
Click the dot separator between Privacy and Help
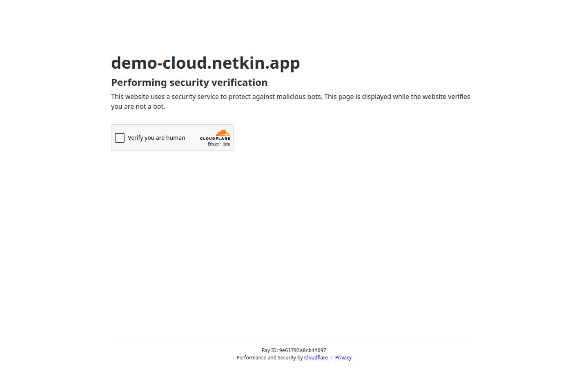pos(221,144)
